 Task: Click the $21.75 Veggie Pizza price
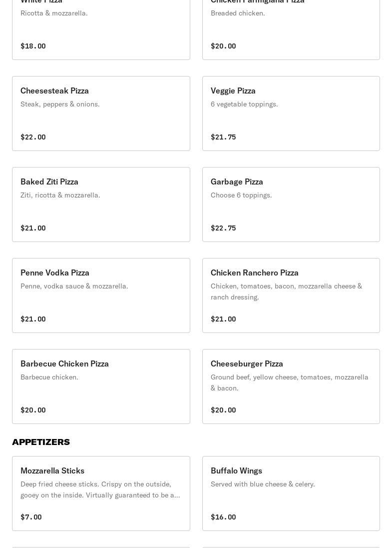coord(223,137)
